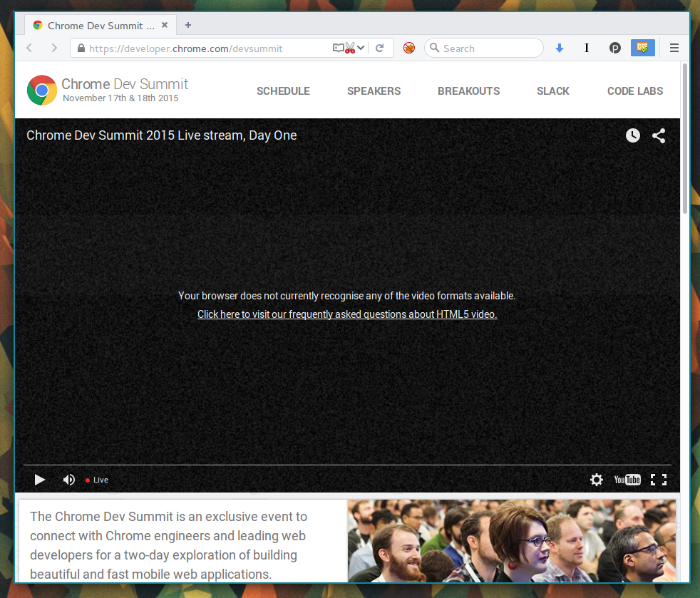This screenshot has width=700, height=598.
Task: Click the Instapaper I icon in the toolbar
Action: point(587,48)
